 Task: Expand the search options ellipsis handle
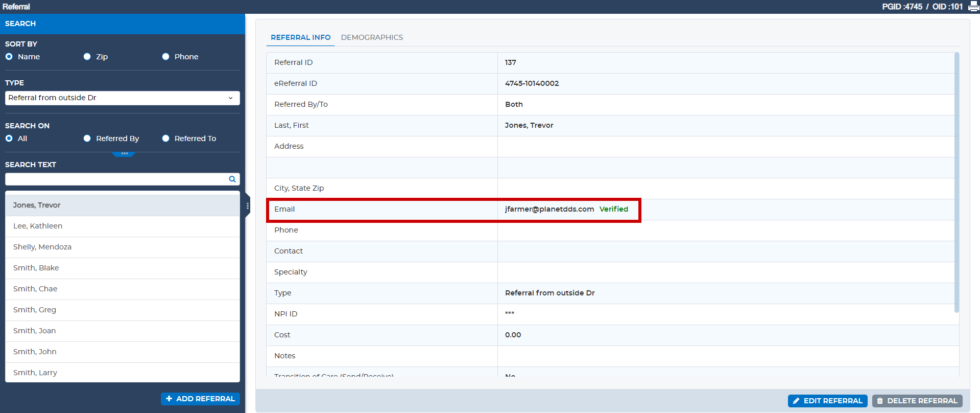(124, 154)
